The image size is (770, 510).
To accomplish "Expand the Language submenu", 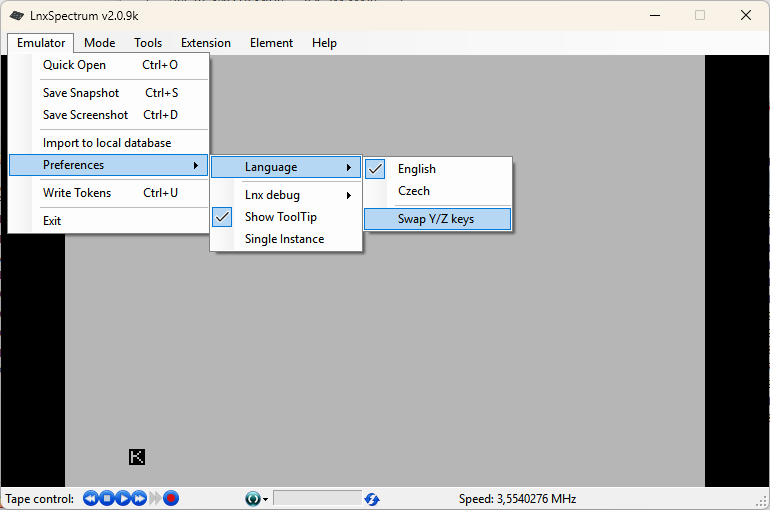I will [286, 167].
